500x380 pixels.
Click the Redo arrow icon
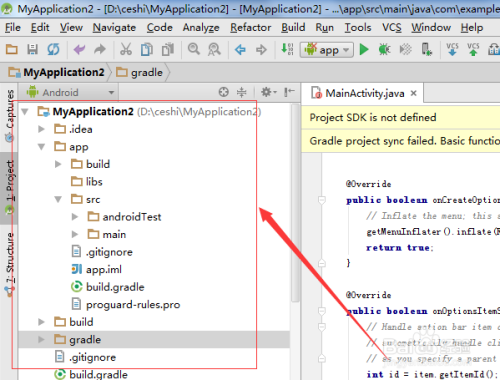coord(100,50)
